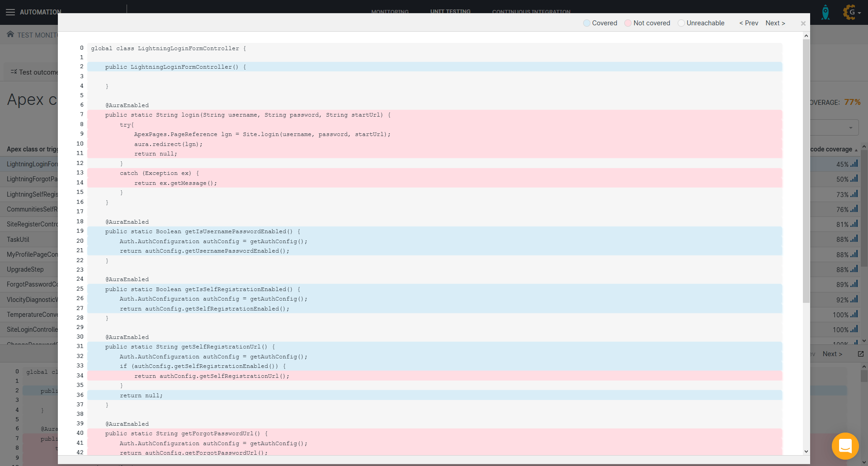Expand the dropdown below the coverage percentage
This screenshot has width=868, height=466.
click(850, 128)
